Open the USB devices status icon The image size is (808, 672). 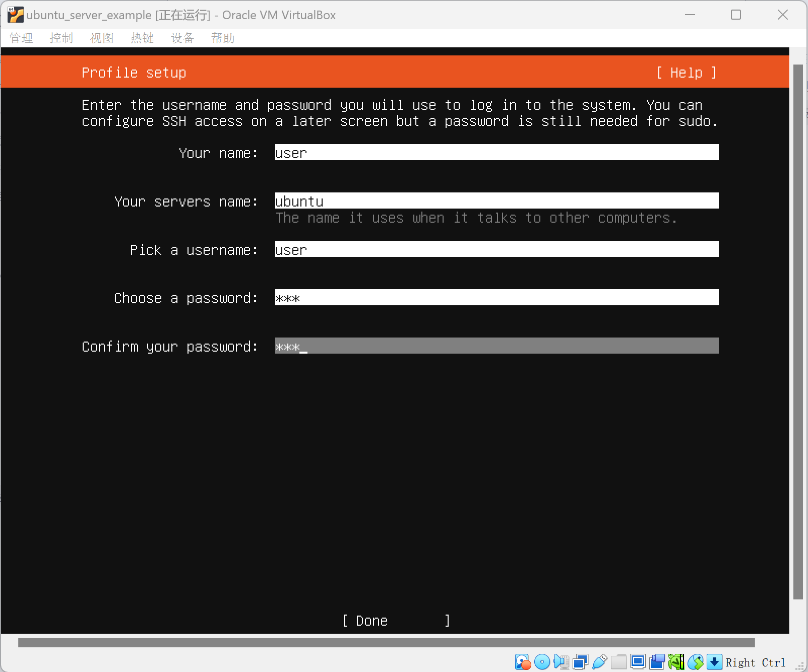coord(599,662)
